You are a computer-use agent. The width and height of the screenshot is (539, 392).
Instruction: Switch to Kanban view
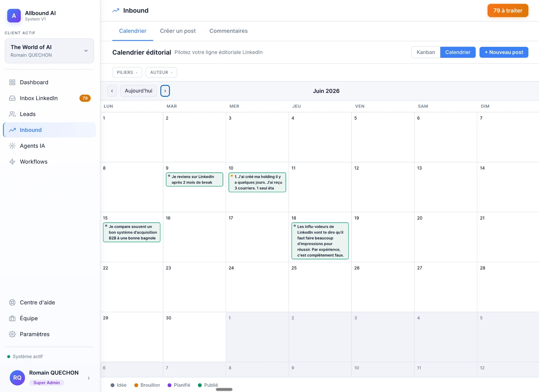426,52
